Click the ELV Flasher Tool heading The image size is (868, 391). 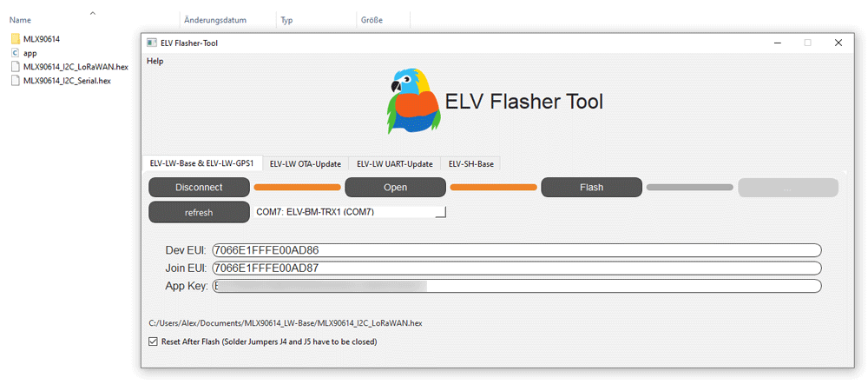pos(524,102)
